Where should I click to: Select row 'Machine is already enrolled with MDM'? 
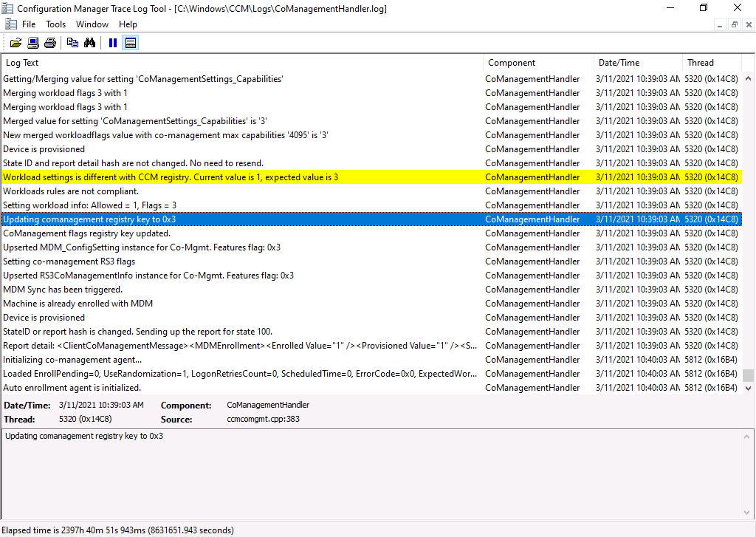pos(371,304)
